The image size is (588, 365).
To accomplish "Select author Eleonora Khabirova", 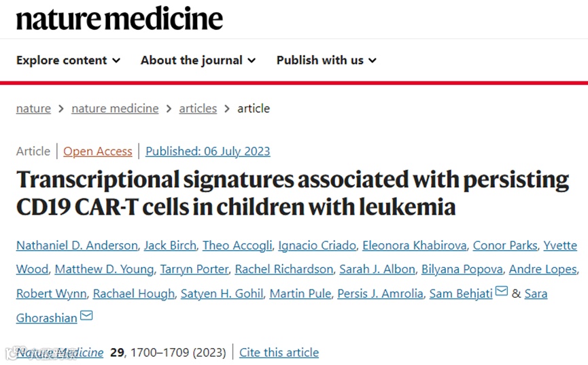I will point(413,245).
